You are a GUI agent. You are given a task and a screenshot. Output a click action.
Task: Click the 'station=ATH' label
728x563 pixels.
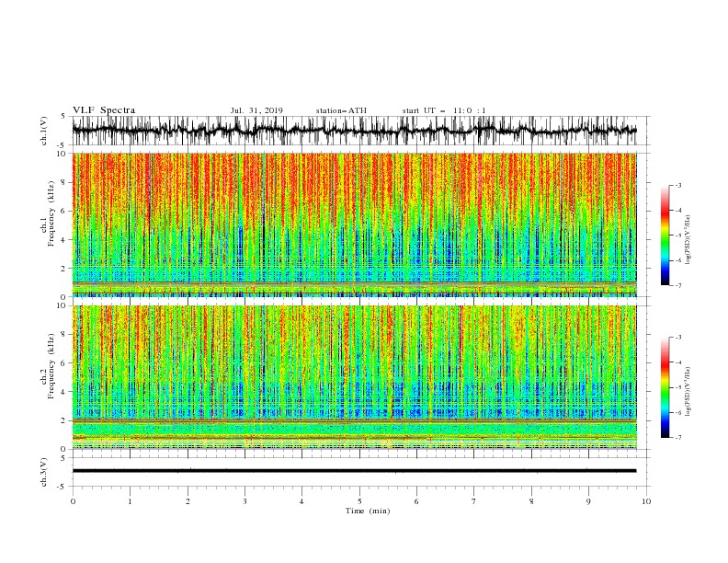tap(341, 110)
